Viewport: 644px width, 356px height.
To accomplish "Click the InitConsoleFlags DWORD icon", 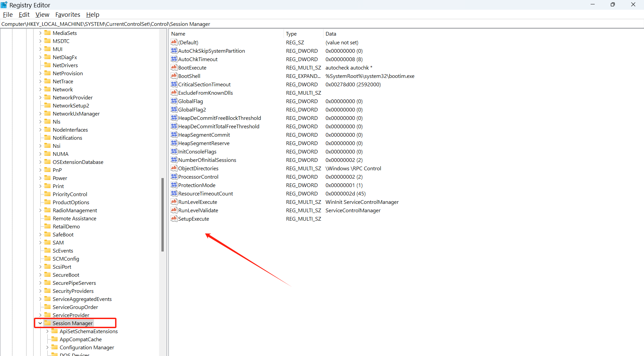I will pos(174,151).
